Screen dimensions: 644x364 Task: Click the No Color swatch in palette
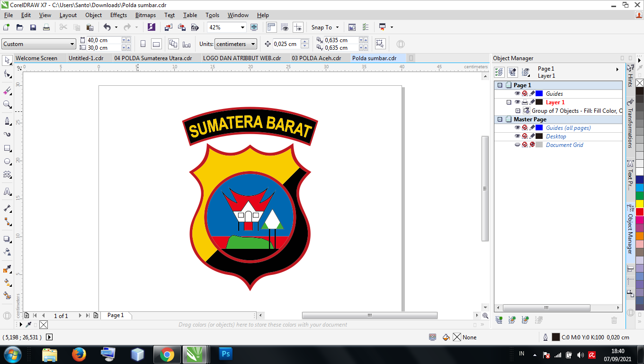pos(640,83)
